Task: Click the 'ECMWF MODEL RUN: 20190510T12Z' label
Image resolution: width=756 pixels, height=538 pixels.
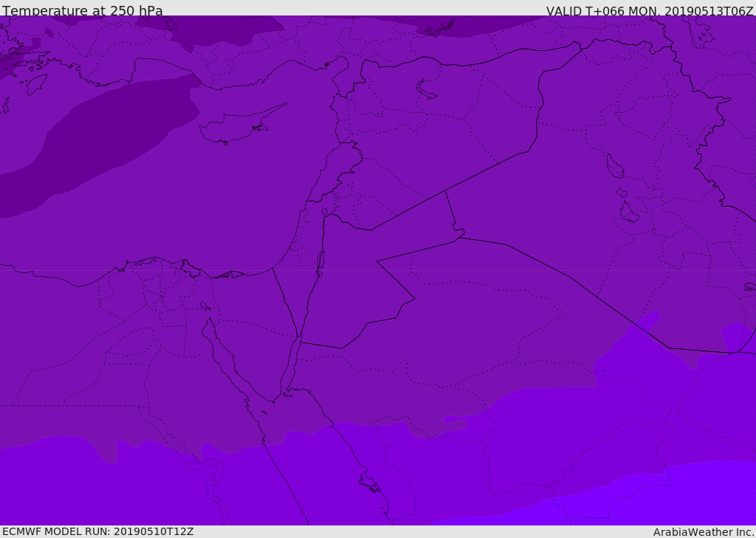Action: tap(98, 531)
